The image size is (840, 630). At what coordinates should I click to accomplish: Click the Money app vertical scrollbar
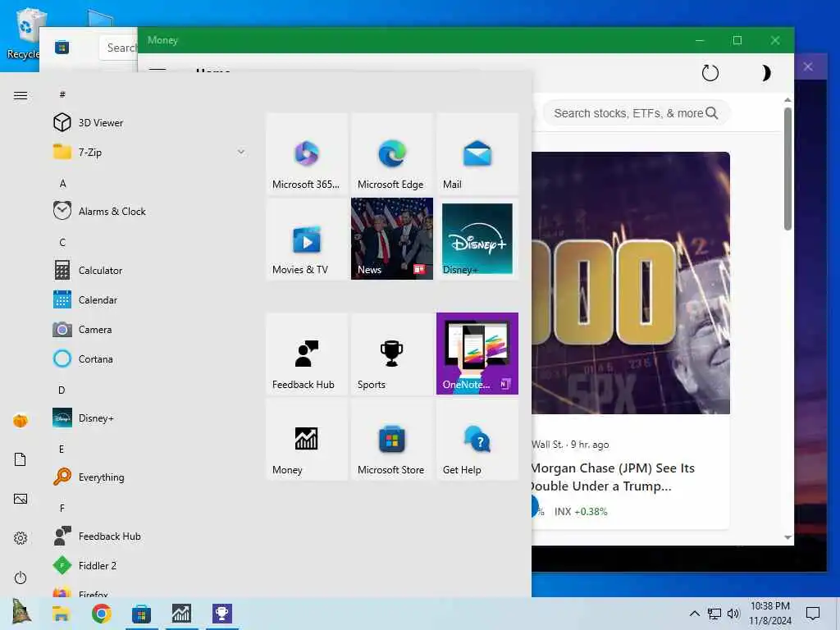point(787,169)
